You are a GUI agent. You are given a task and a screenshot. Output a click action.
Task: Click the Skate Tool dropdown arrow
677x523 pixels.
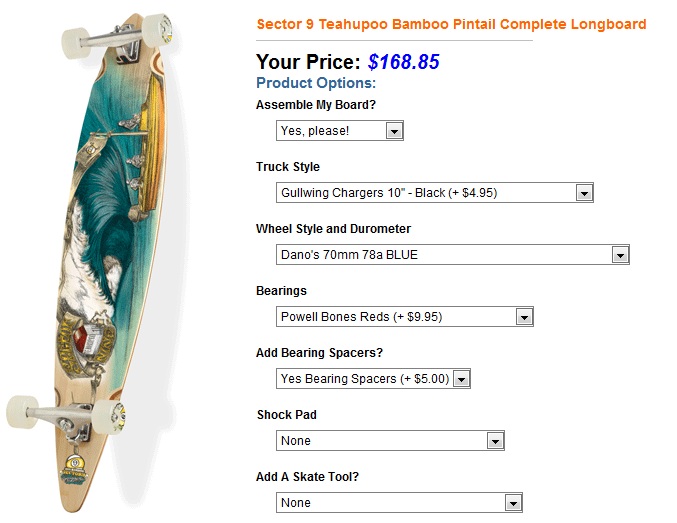coord(513,503)
